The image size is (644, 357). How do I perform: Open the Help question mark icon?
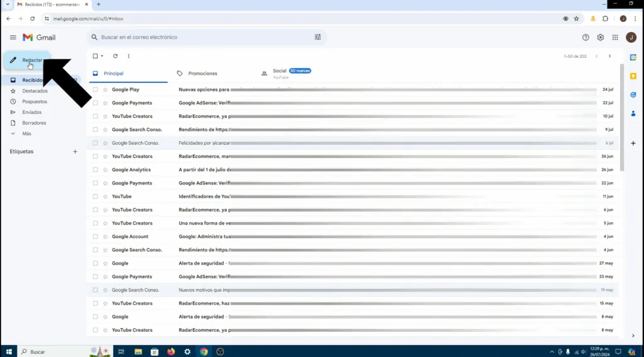pyautogui.click(x=586, y=37)
